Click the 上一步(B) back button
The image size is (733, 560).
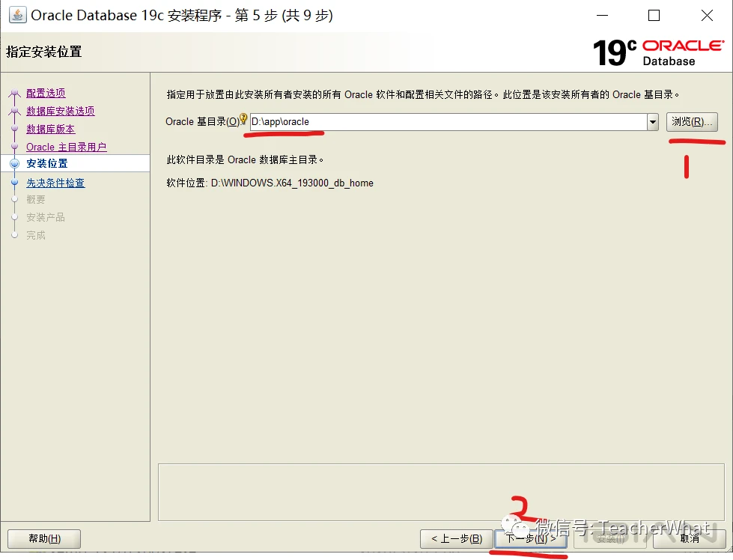click(x=456, y=539)
